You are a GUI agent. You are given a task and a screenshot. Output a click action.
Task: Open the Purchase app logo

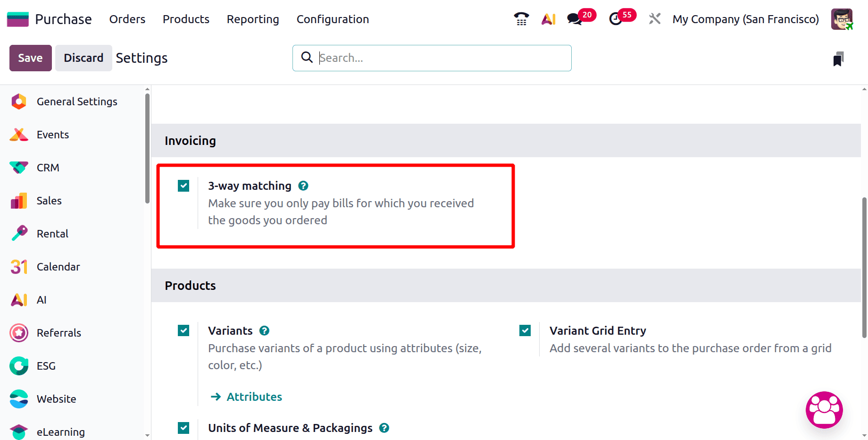[17, 19]
